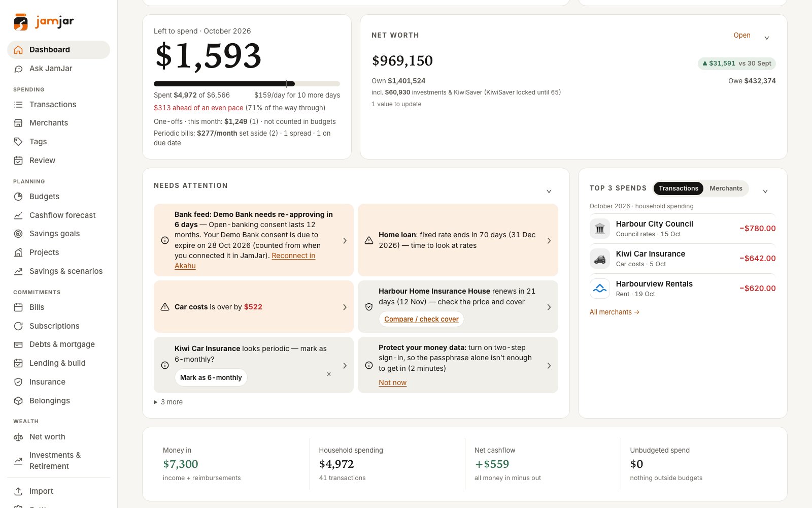The image size is (812, 508).
Task: Click the Belongings box icon
Action: pos(18,401)
